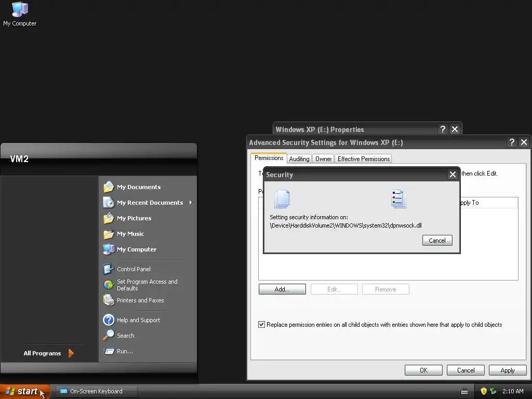This screenshot has width=532, height=399.
Task: Click the Remove button
Action: click(x=385, y=289)
